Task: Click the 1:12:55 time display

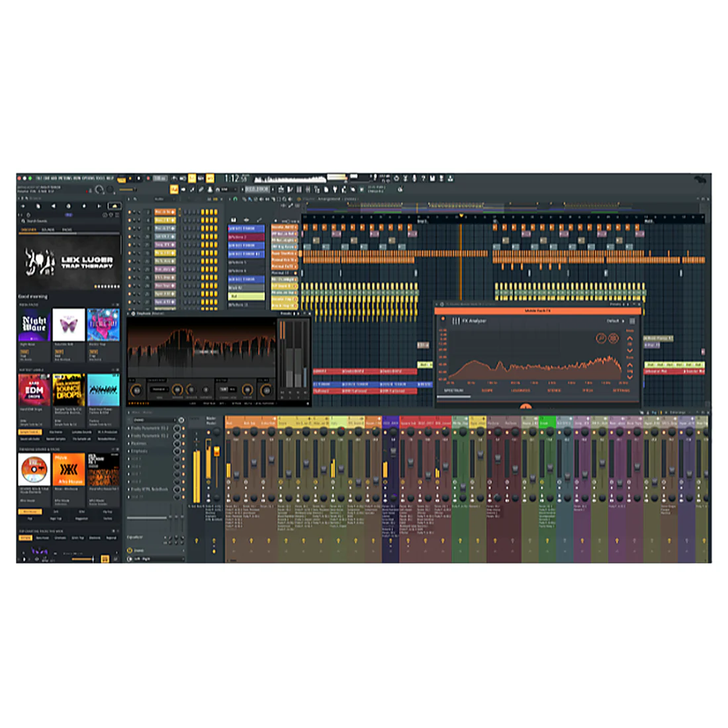Action: pos(235,178)
